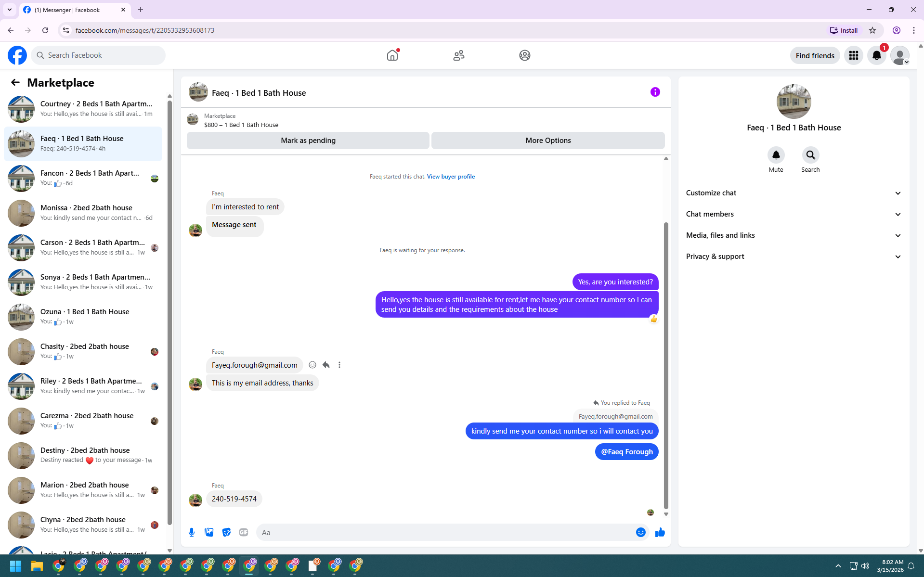924x577 pixels.
Task: Open Windows Start menu
Action: pos(15,566)
